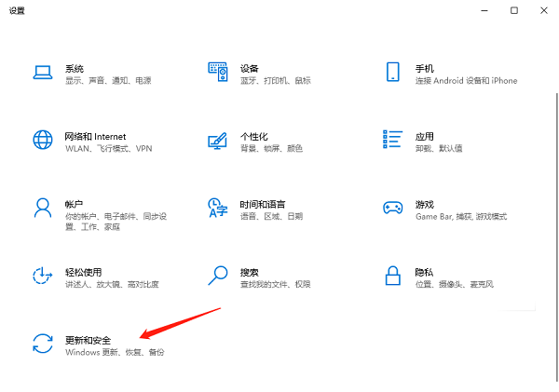Screen dimensions: 559x392
Task: Select the 个性化 settings title
Action: coord(253,137)
